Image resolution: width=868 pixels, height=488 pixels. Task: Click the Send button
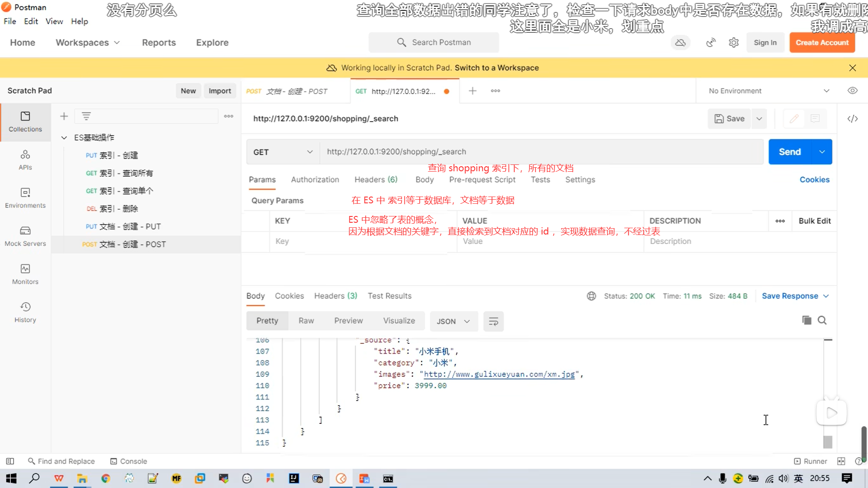click(789, 152)
